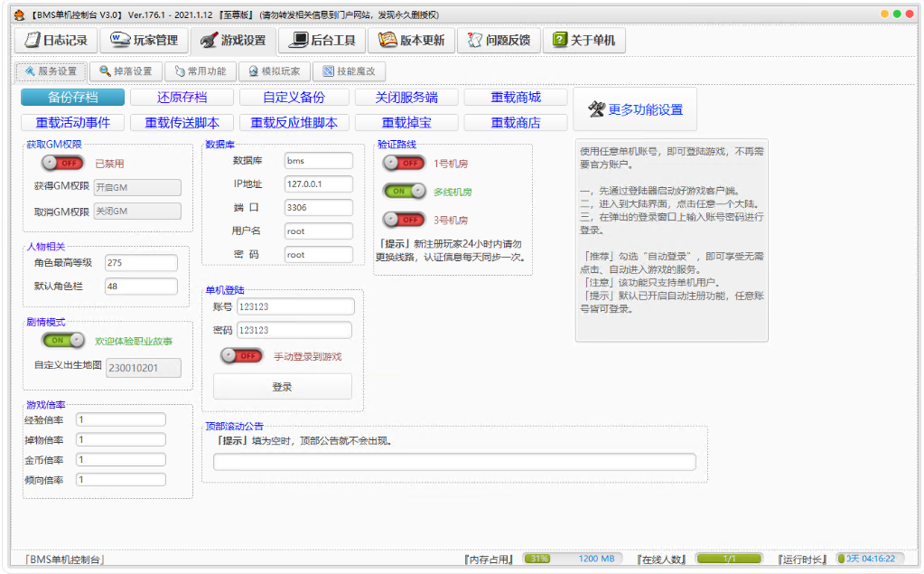Image resolution: width=924 pixels, height=574 pixels.
Task: Select the 掉落设置 sub-tab
Action: tap(126, 71)
